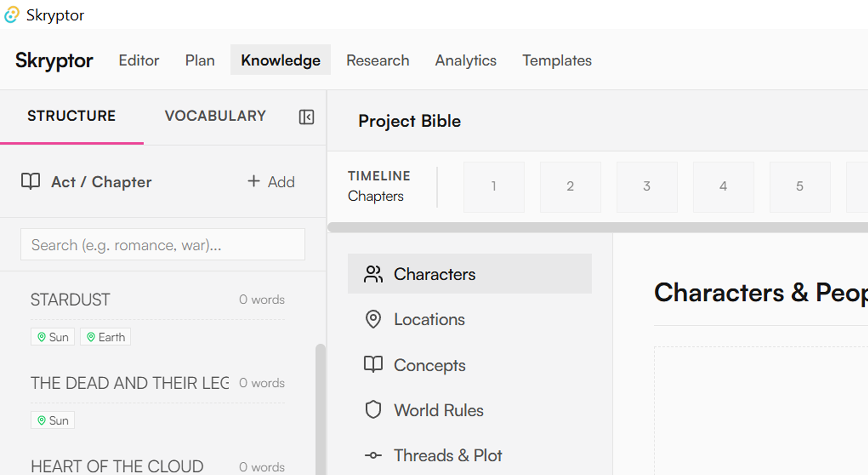Click the chapter list vertical scrollbar

tap(321, 409)
